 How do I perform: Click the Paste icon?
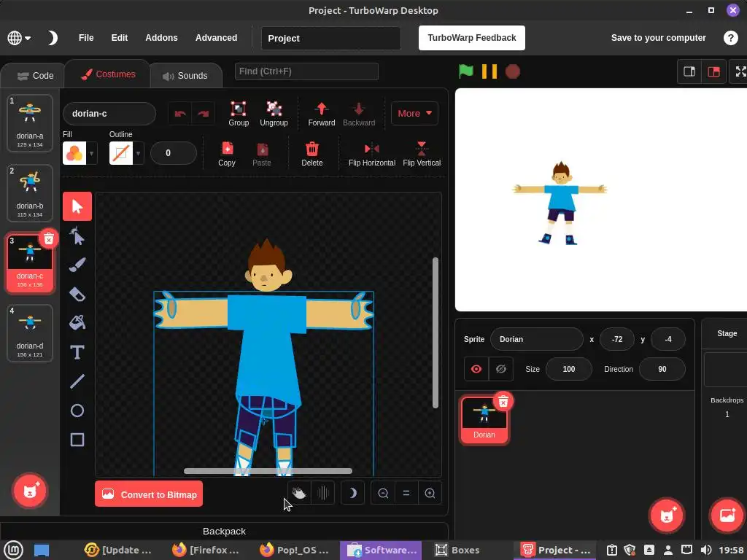tap(262, 153)
